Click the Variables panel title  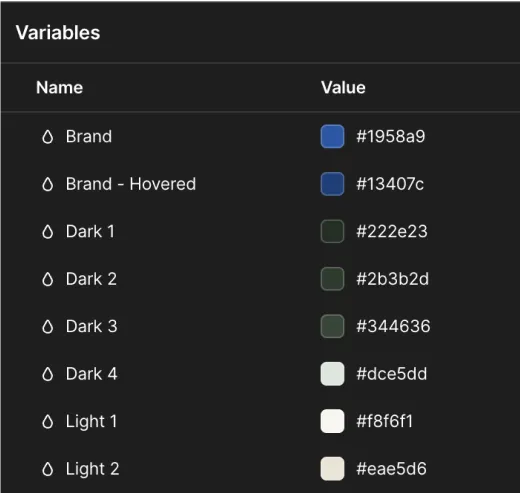(x=58, y=33)
